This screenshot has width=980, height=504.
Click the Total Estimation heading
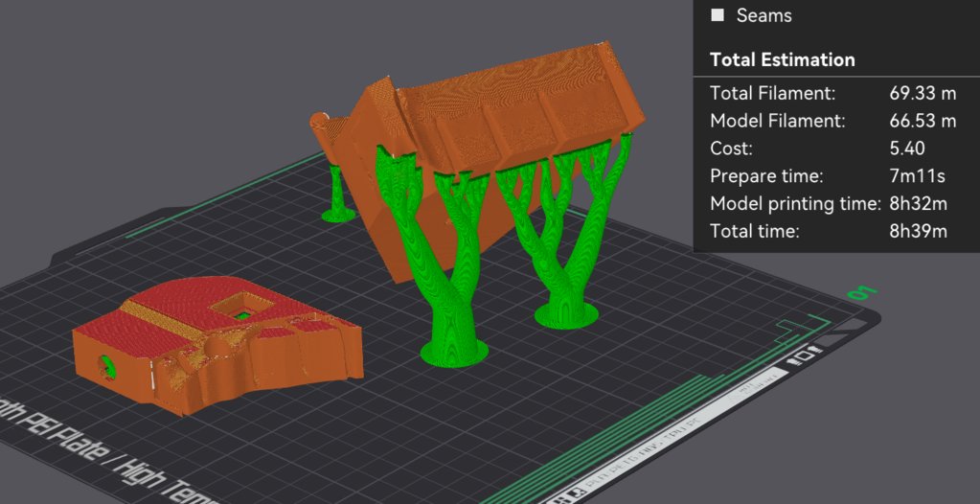(782, 60)
